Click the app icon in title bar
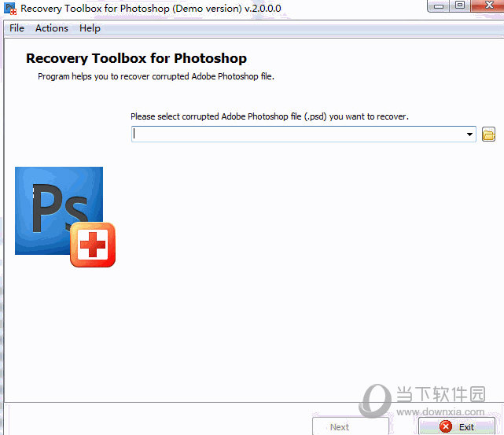Screen dimensions: 504x435 pos(10,9)
